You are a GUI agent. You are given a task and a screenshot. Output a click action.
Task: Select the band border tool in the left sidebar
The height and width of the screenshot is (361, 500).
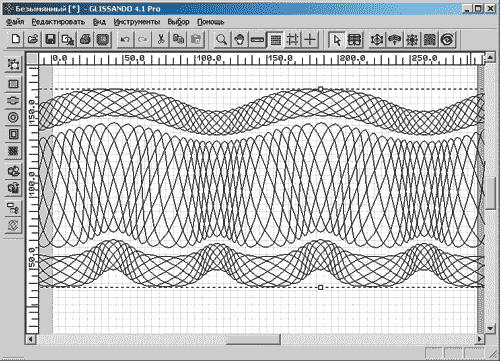click(x=13, y=100)
